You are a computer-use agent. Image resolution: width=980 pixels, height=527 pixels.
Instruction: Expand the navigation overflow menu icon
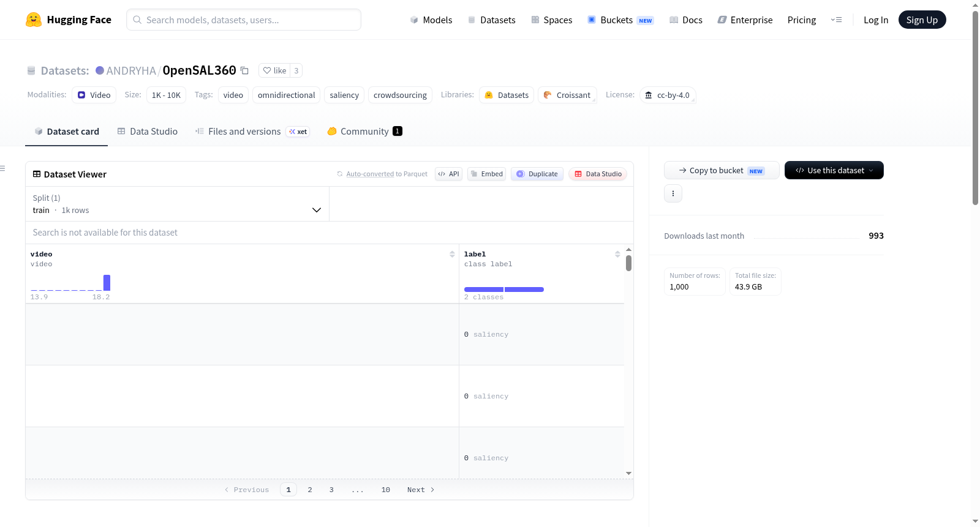click(x=836, y=20)
